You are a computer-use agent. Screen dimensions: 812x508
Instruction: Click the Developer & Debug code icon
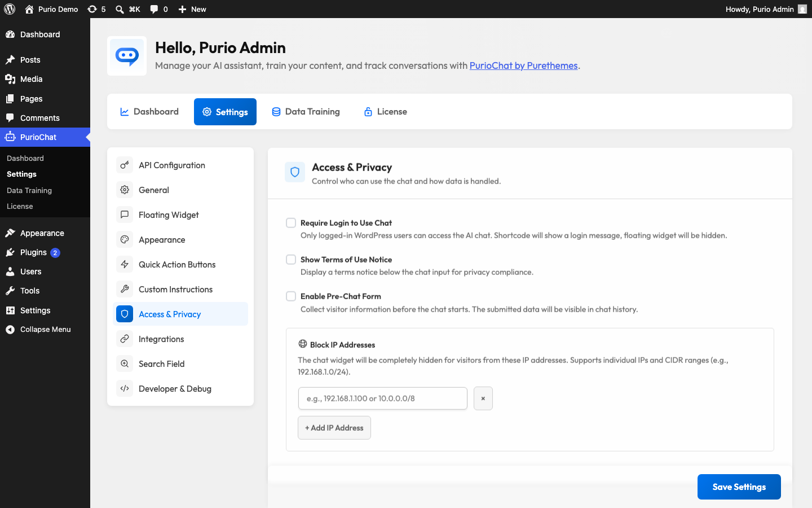pyautogui.click(x=125, y=388)
